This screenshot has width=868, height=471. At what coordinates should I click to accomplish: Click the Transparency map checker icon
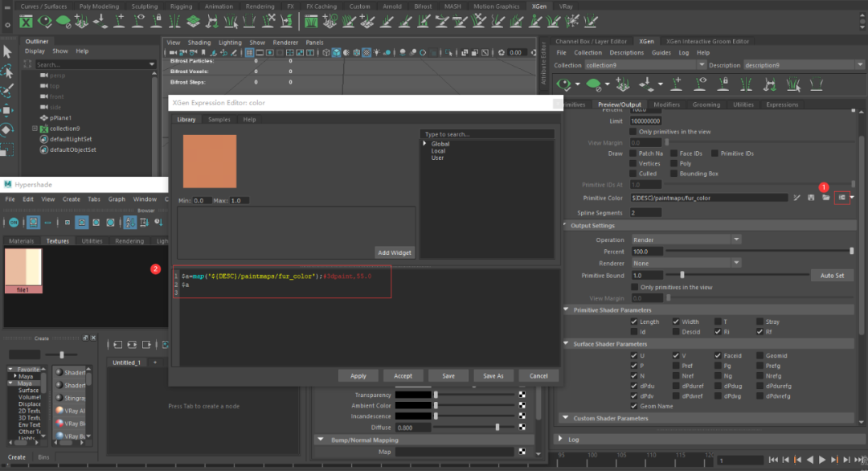522,395
